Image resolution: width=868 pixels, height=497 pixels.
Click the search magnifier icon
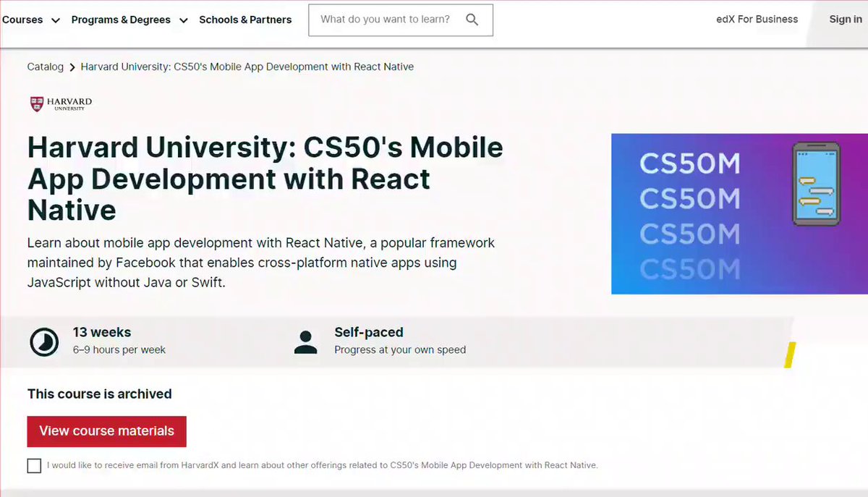472,20
